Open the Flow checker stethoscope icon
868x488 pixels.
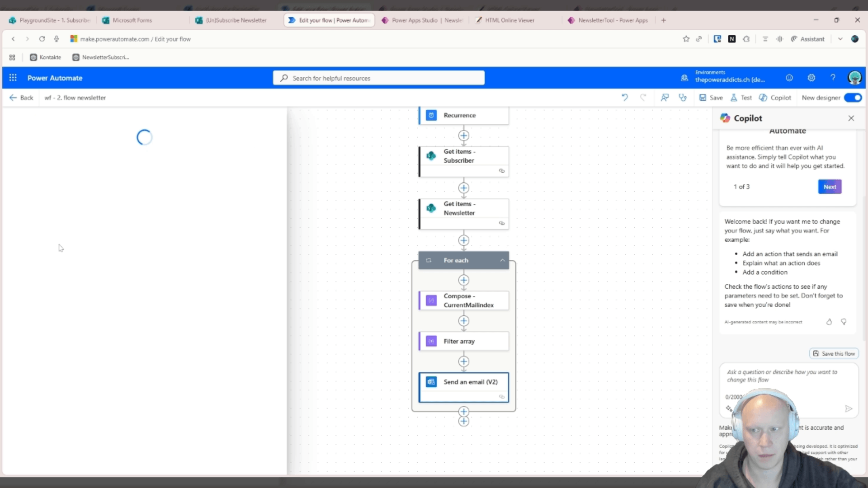683,98
